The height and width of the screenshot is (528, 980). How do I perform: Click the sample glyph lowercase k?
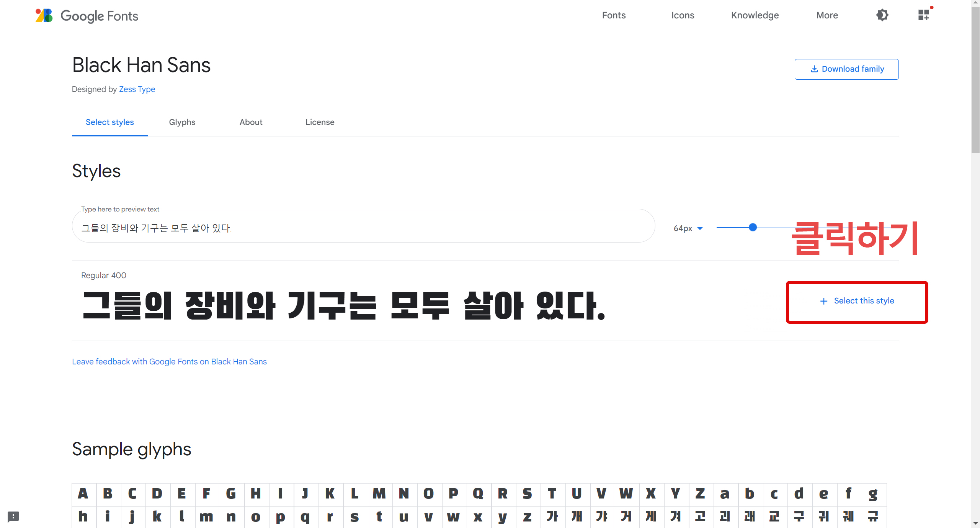coord(157,517)
